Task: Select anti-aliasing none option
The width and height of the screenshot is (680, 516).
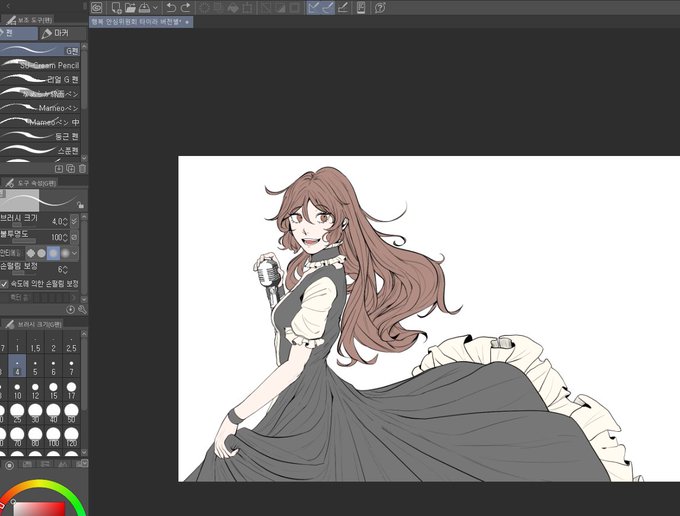Action: tap(30, 253)
